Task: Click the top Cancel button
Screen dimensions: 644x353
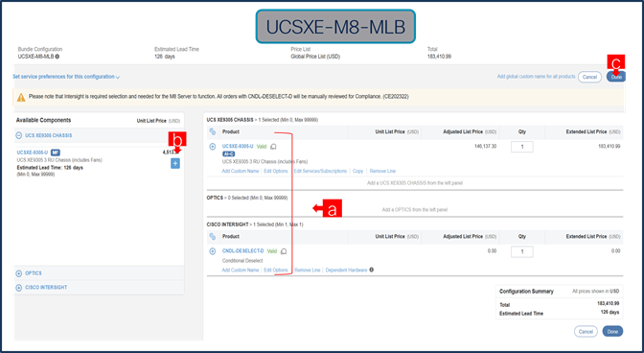Action: (x=589, y=77)
